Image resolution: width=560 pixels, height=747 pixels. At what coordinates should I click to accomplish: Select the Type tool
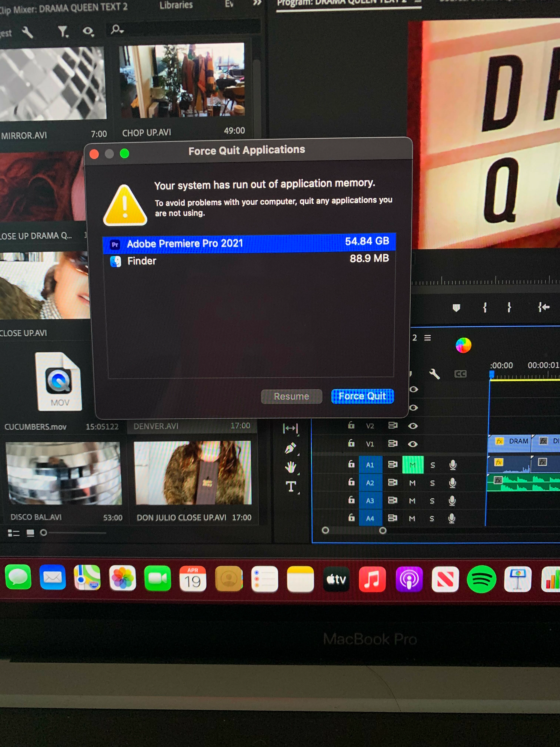291,487
